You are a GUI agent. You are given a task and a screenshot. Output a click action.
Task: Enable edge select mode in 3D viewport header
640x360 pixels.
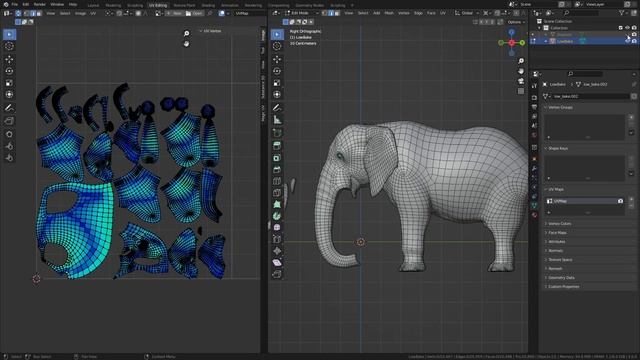tap(331, 13)
